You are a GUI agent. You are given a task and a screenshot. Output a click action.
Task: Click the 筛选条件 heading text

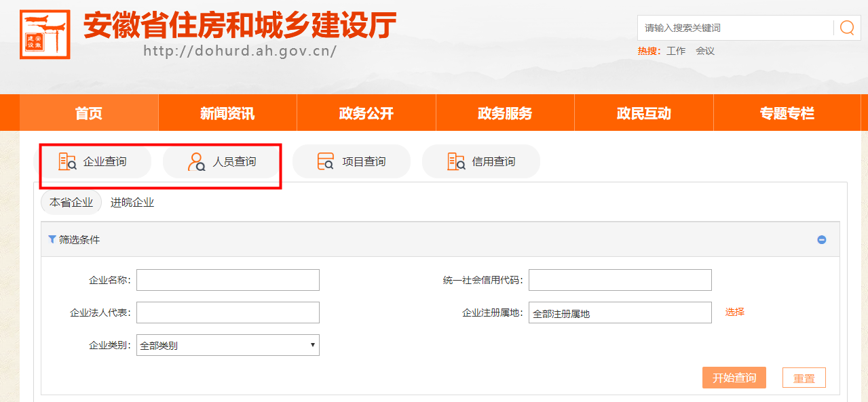click(79, 239)
